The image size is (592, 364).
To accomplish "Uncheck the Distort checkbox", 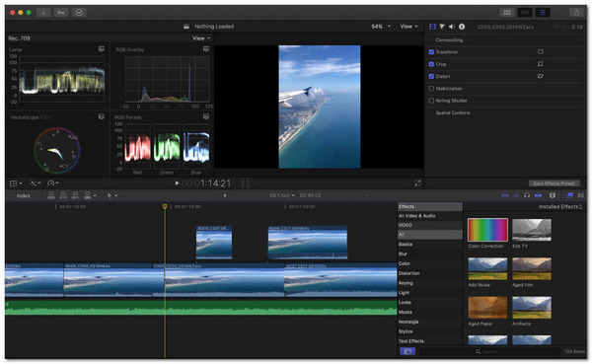I will 431,76.
